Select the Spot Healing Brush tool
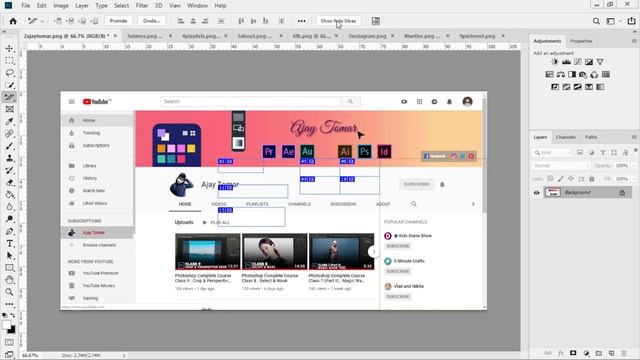This screenshot has width=640, height=360. [9, 134]
